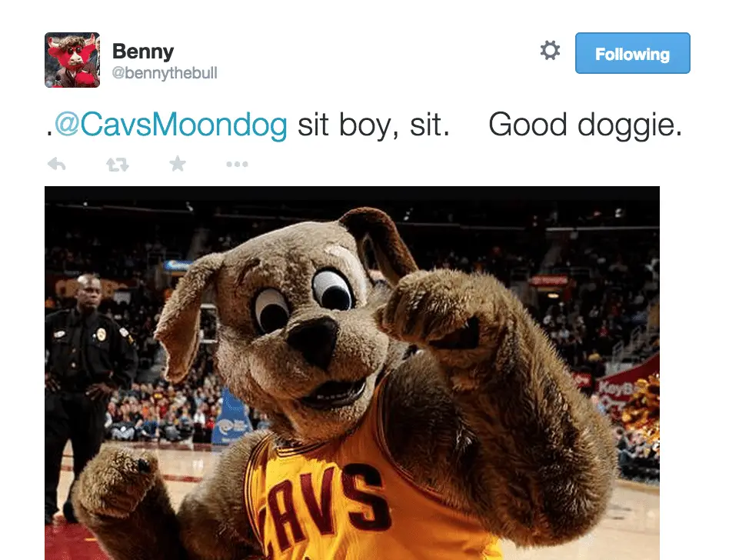Image resolution: width=729 pixels, height=560 pixels.
Task: Reply to Benny's tweet using the arrow icon
Action: (57, 164)
